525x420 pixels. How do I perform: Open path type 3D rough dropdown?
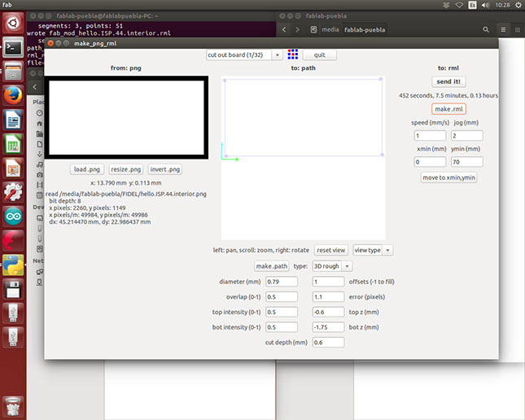(x=332, y=266)
